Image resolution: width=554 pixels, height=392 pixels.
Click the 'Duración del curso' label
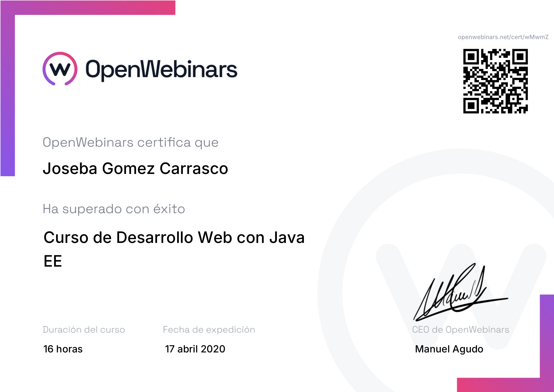click(x=84, y=330)
